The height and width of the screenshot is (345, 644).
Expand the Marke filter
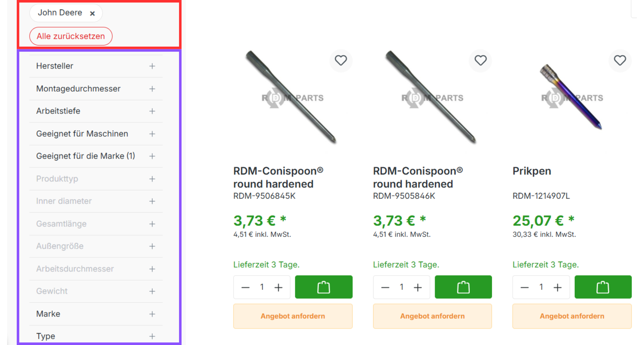click(x=152, y=314)
